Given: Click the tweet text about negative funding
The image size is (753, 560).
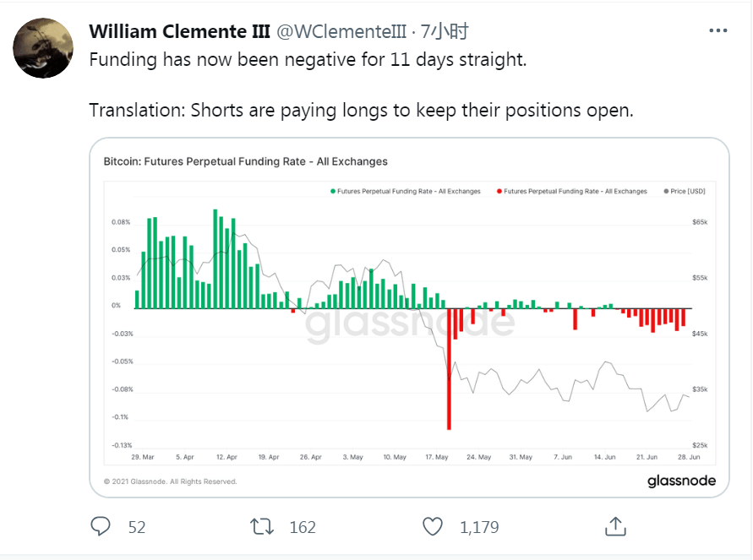Looking at the screenshot, I should tap(308, 63).
